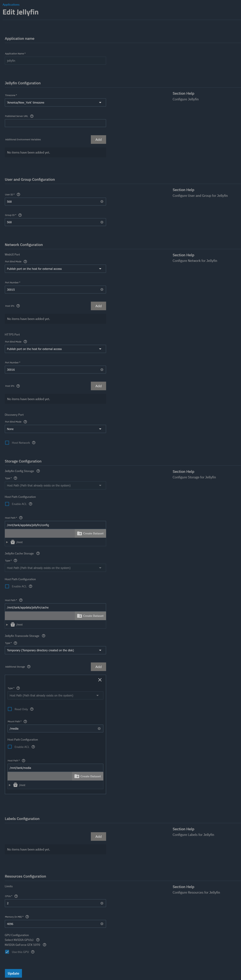241x980 pixels.
Task: Clear the Group ID field value
Action: tap(102, 222)
